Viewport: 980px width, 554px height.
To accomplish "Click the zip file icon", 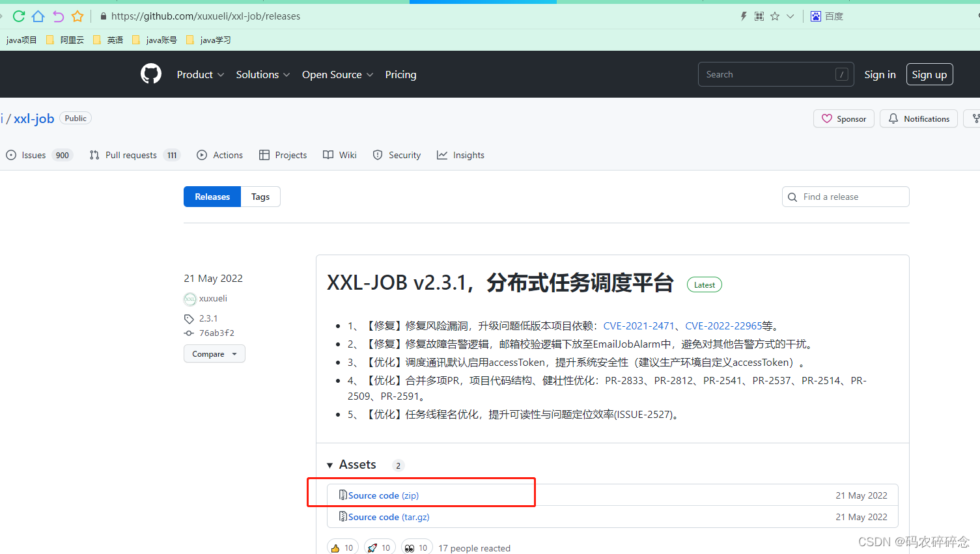I will click(x=343, y=495).
